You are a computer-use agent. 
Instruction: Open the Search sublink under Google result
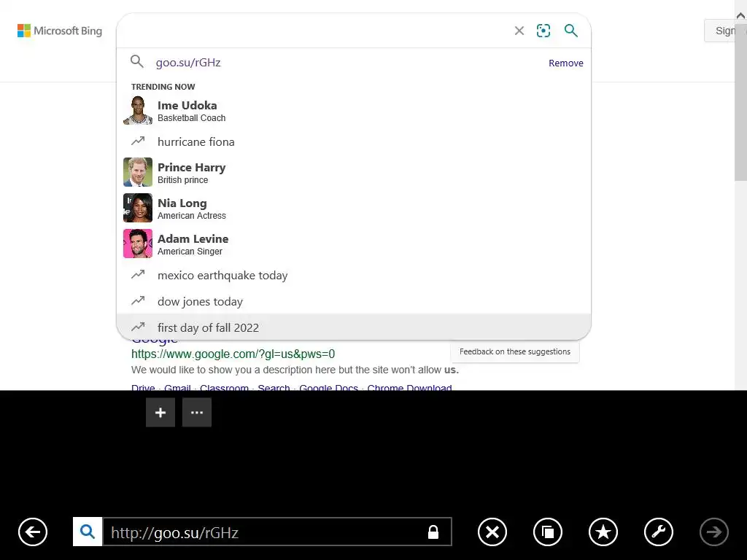tap(274, 386)
